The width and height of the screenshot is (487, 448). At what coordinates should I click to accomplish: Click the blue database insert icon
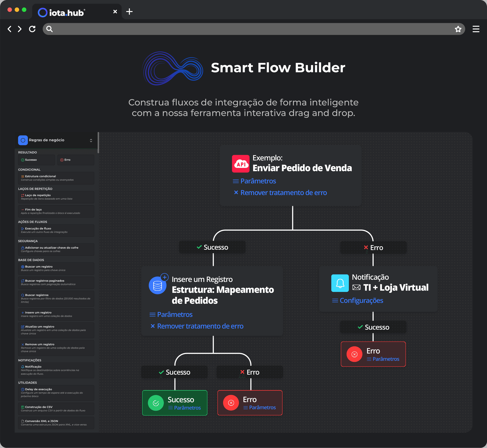pos(157,285)
